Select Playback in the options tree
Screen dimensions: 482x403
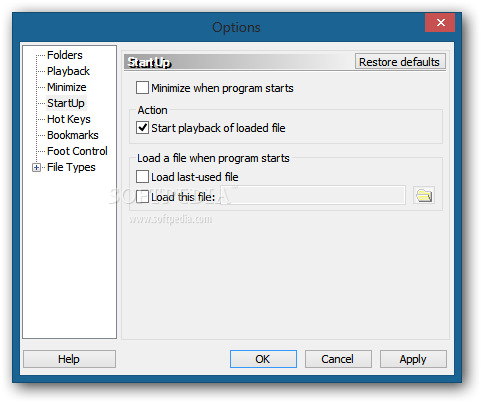coord(68,71)
